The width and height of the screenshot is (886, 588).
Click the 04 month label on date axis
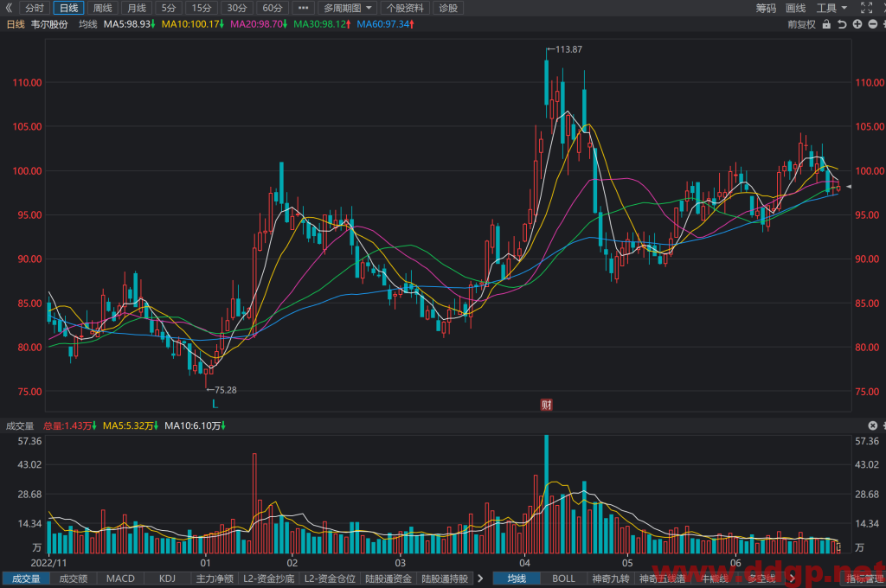pyautogui.click(x=525, y=563)
